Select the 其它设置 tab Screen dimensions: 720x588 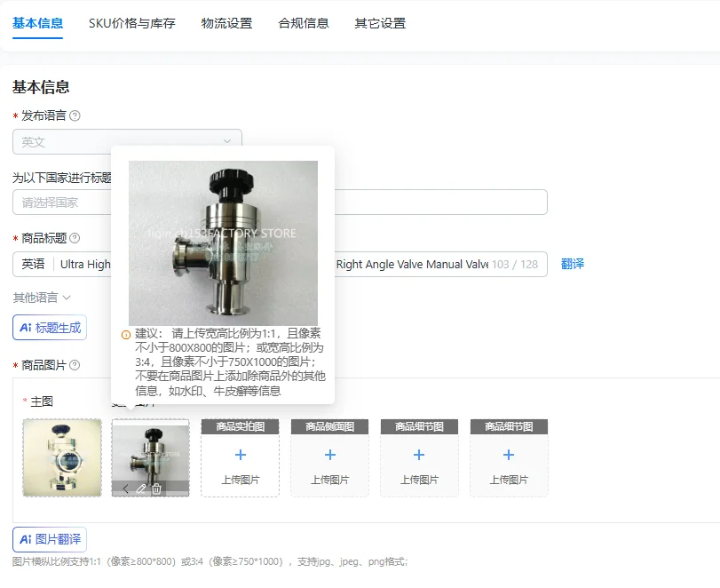pyautogui.click(x=380, y=23)
